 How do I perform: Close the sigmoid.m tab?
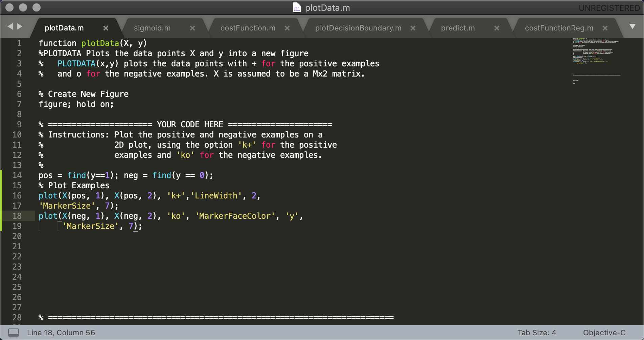point(192,28)
